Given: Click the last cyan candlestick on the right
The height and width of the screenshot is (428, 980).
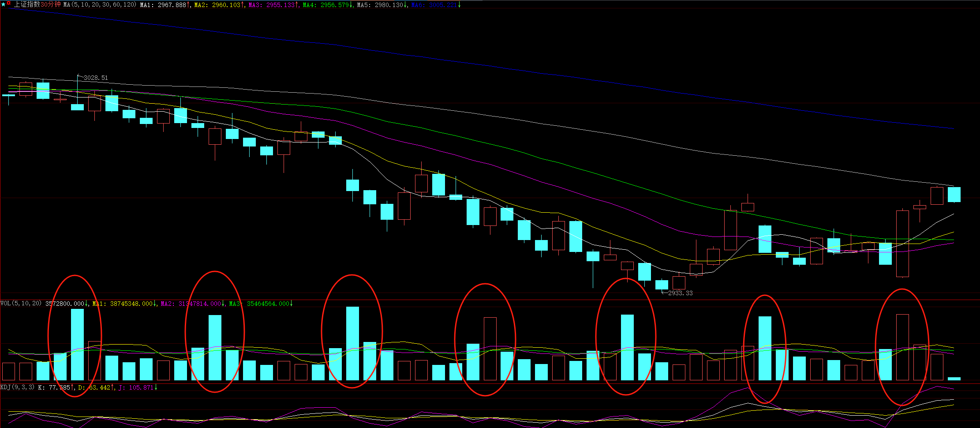Looking at the screenshot, I should pos(954,195).
